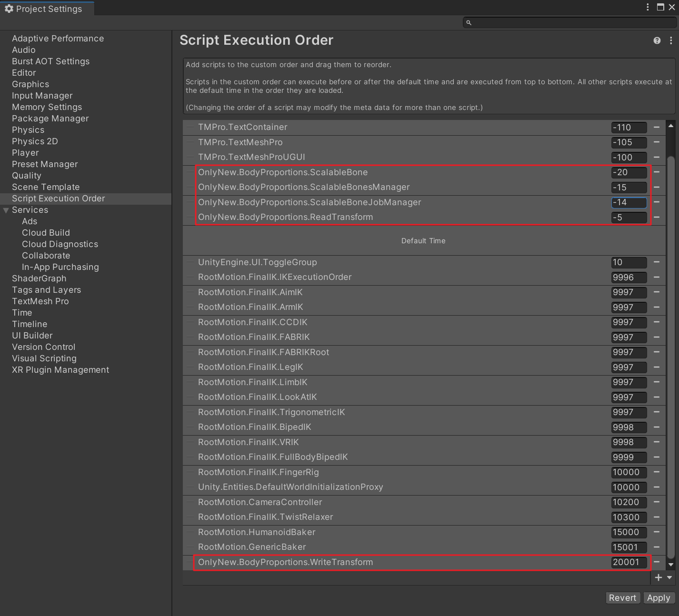The height and width of the screenshot is (616, 679).
Task: Open the TextMesh Pro category
Action: pyautogui.click(x=40, y=301)
